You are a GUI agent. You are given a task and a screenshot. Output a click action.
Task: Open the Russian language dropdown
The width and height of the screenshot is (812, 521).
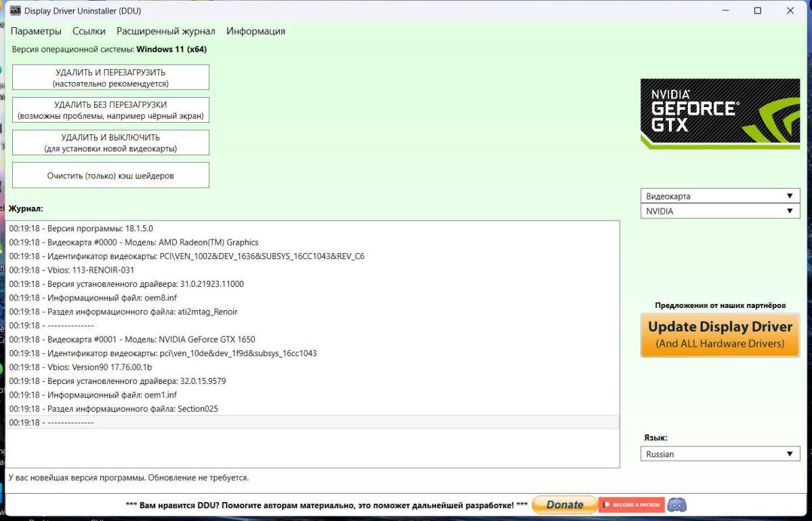tap(720, 454)
